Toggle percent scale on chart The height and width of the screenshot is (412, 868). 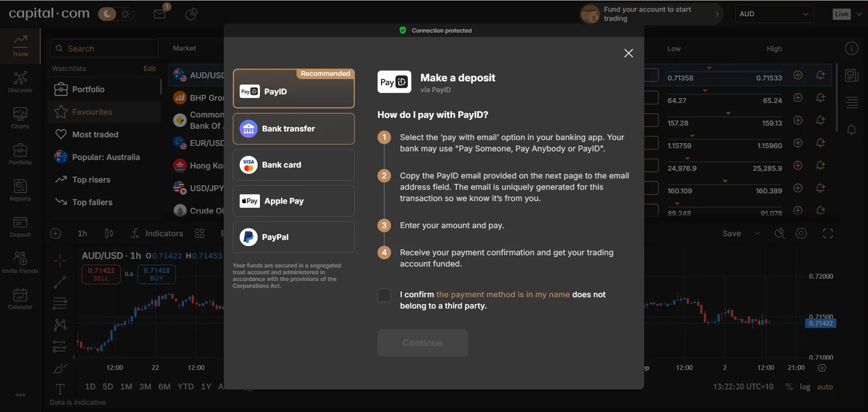click(x=789, y=387)
